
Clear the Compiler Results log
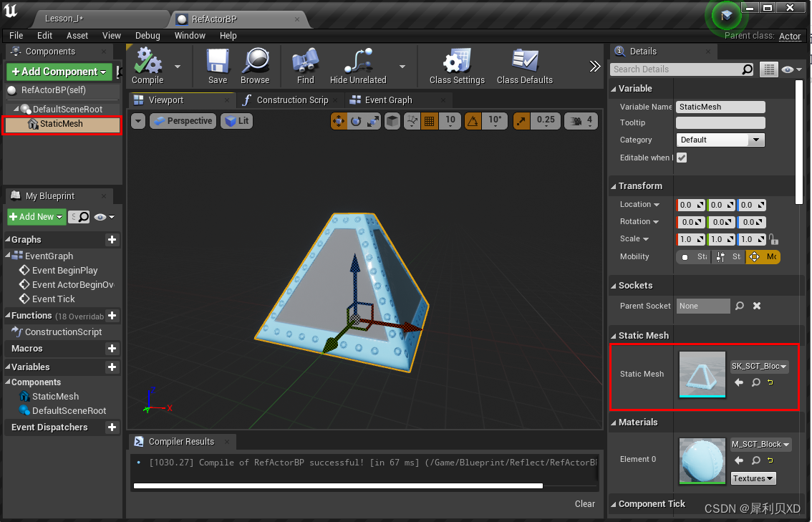(585, 504)
